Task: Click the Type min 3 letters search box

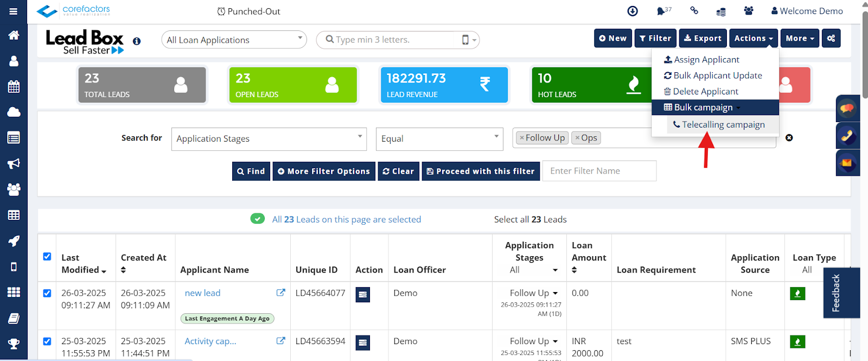Action: coord(391,40)
